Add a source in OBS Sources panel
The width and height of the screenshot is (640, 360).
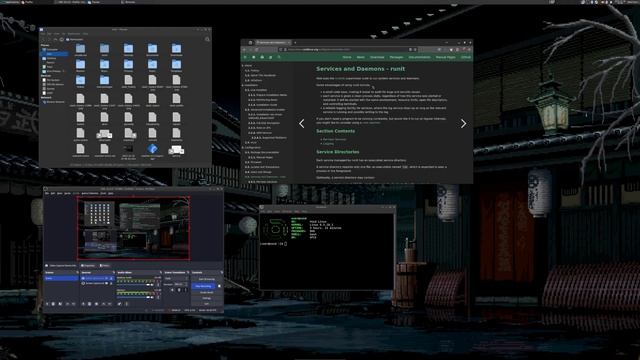coord(83,304)
